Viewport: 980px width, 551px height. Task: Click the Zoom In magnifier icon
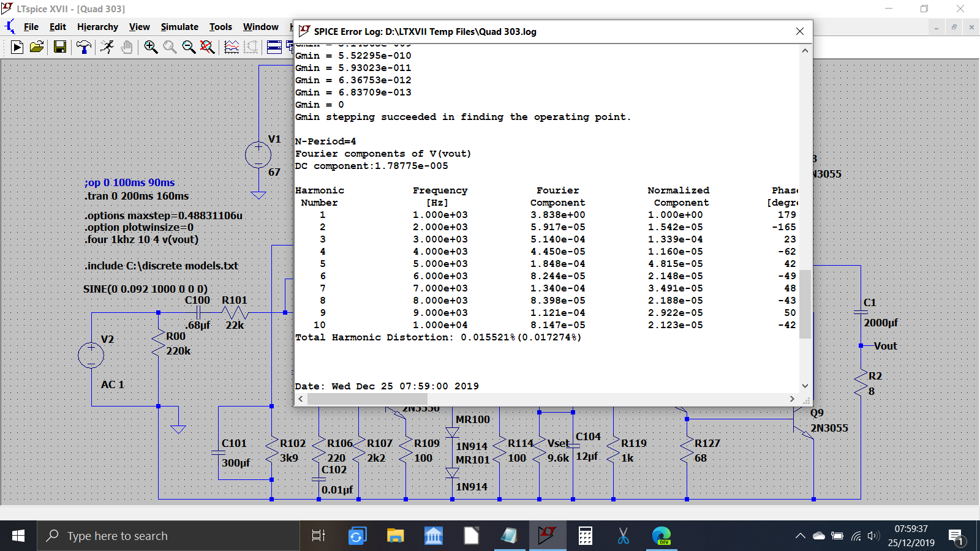tap(151, 47)
